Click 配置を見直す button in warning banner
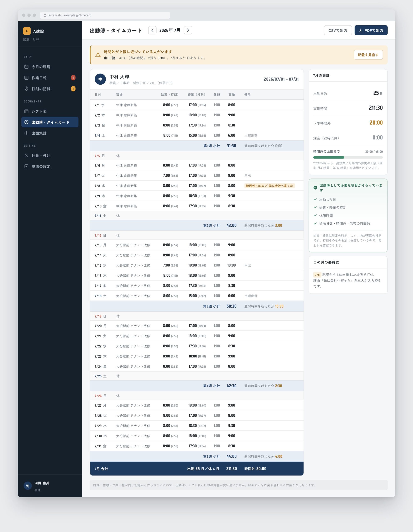 click(x=368, y=55)
